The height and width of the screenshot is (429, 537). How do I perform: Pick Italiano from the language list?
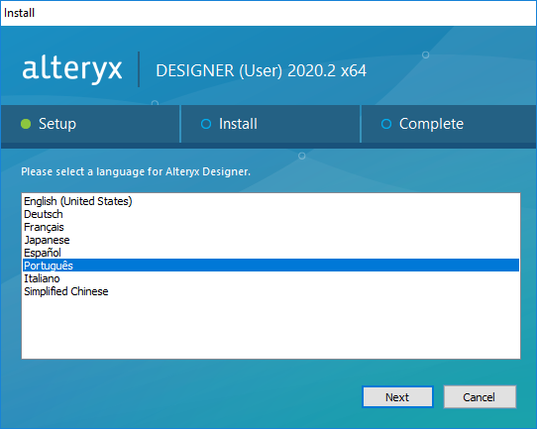271,278
